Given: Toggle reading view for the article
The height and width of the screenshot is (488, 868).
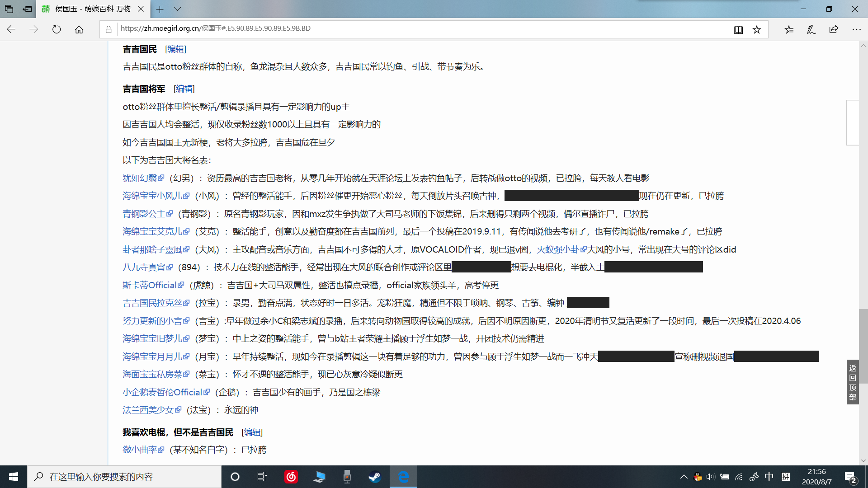Looking at the screenshot, I should click(x=739, y=29).
